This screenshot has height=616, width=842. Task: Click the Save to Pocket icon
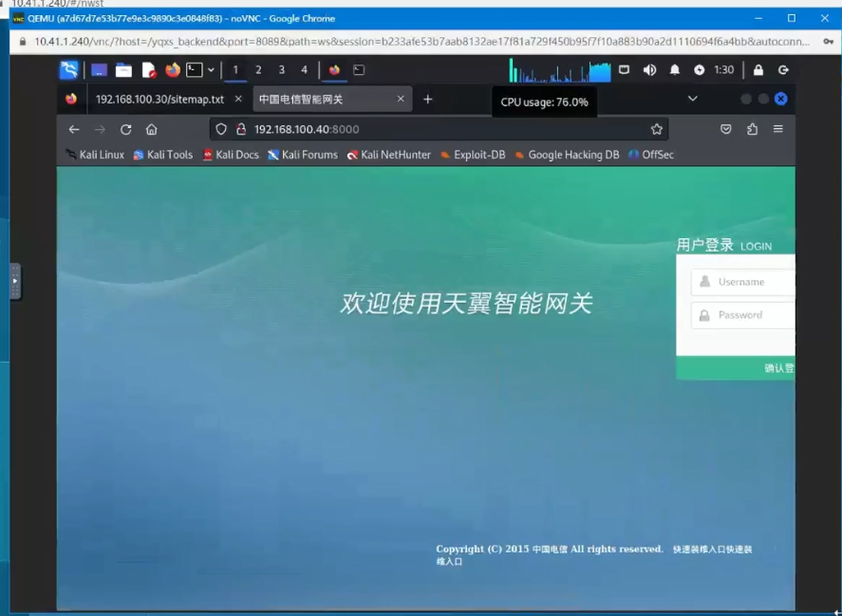coord(726,129)
